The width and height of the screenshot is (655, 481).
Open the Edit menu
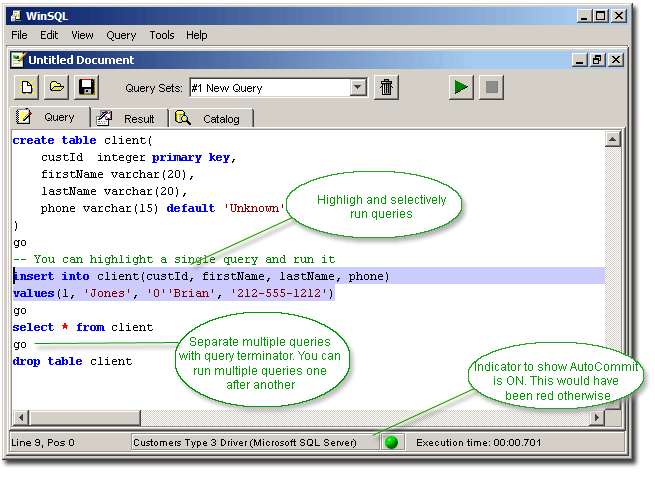coord(49,35)
